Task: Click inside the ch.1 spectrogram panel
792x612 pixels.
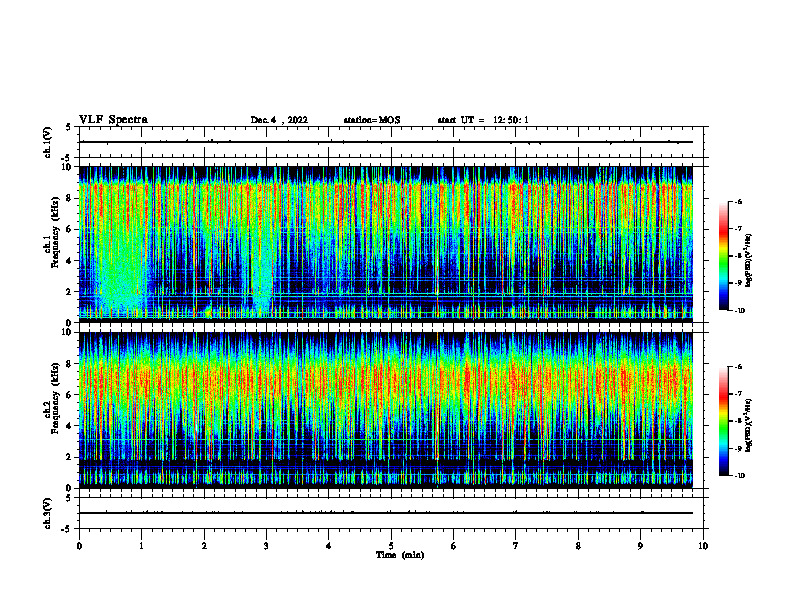Action: click(x=386, y=244)
